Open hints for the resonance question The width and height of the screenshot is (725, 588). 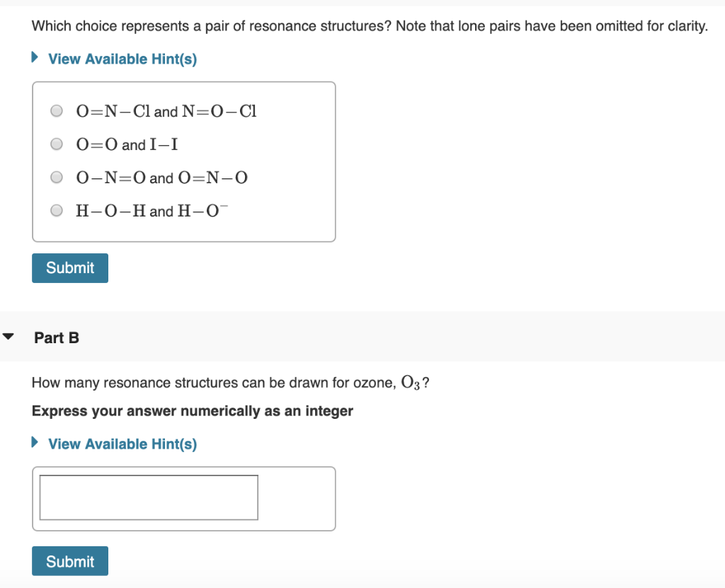122,59
